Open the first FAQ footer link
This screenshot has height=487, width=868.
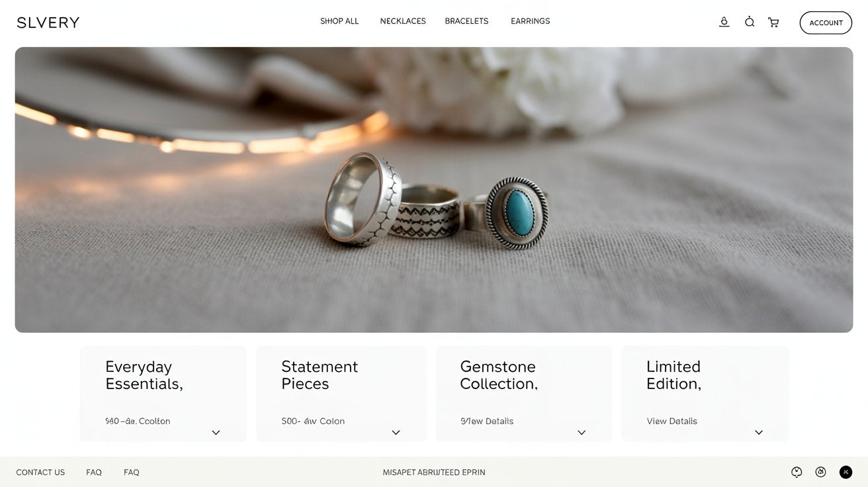click(94, 472)
